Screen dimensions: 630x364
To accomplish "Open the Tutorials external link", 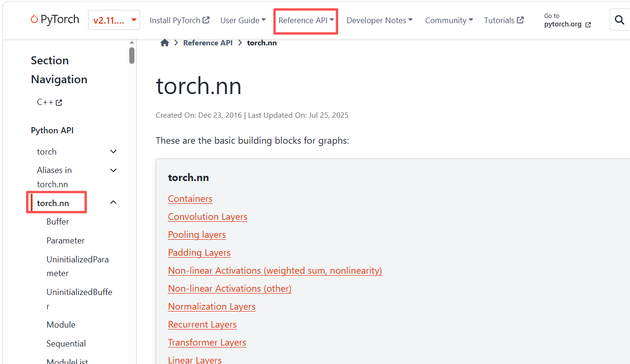I will click(x=504, y=20).
